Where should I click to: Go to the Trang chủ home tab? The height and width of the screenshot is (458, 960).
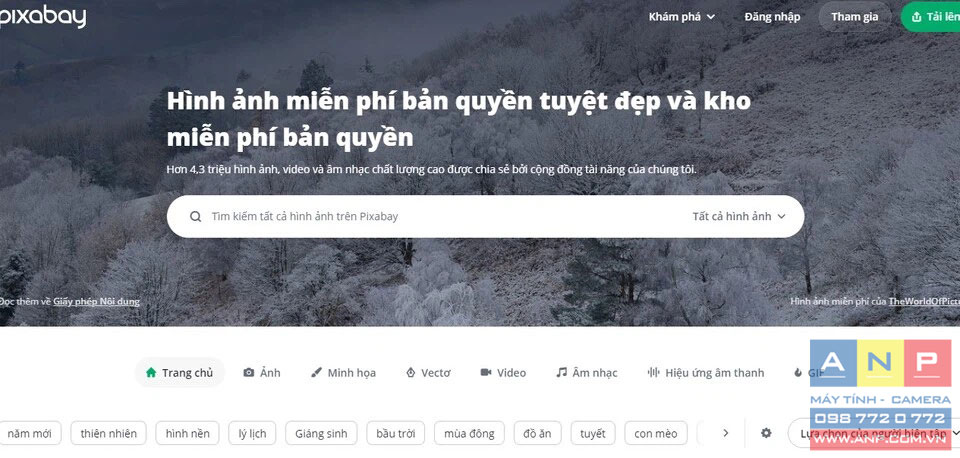click(x=179, y=372)
